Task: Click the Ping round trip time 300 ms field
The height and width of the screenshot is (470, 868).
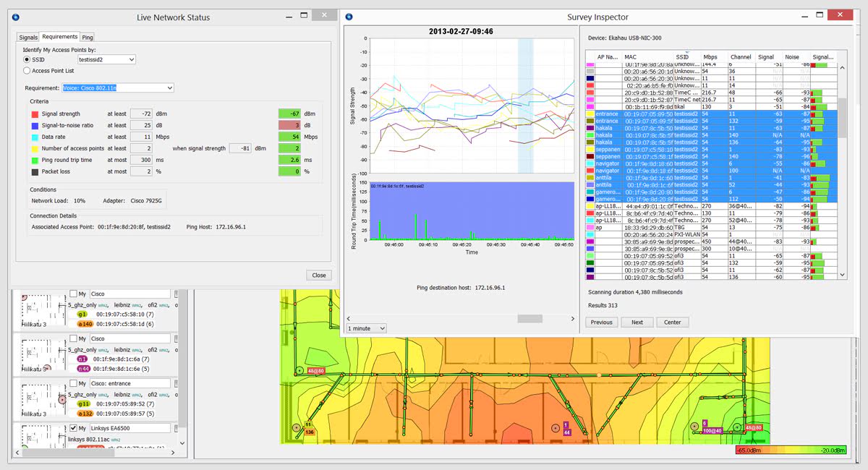Action: (x=141, y=160)
